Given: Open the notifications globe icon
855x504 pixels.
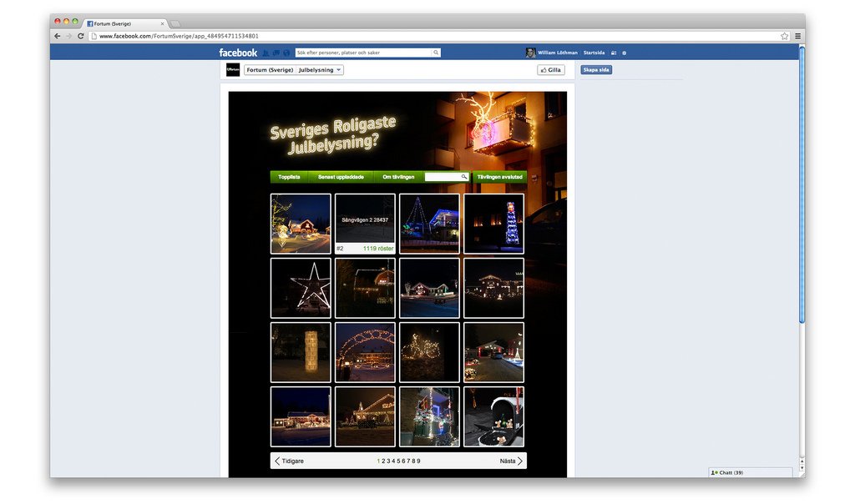Looking at the screenshot, I should click(x=286, y=53).
